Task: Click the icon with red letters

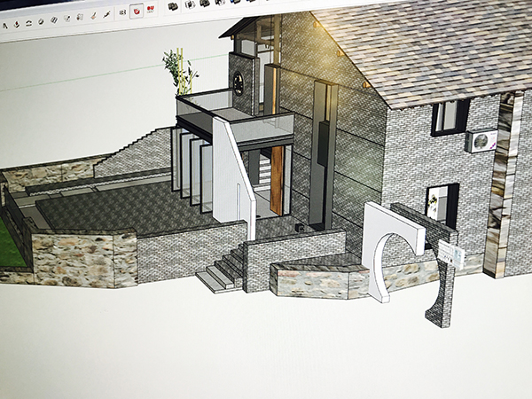Action: point(151,9)
